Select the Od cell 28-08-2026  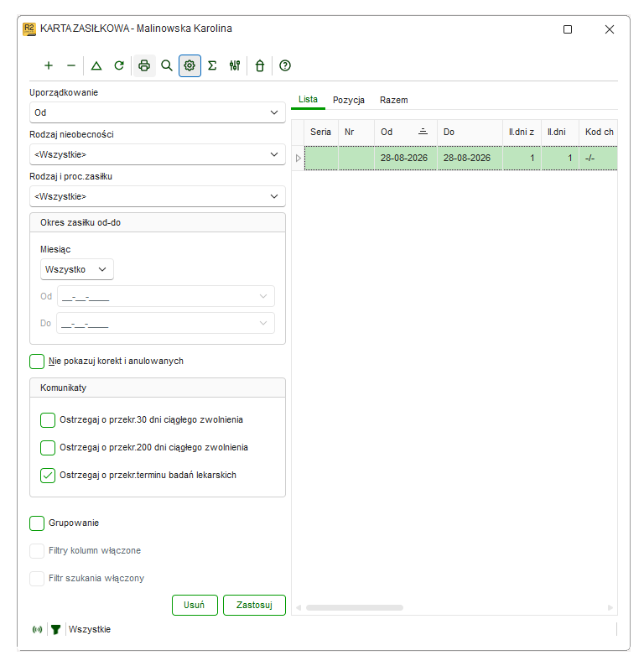click(405, 158)
